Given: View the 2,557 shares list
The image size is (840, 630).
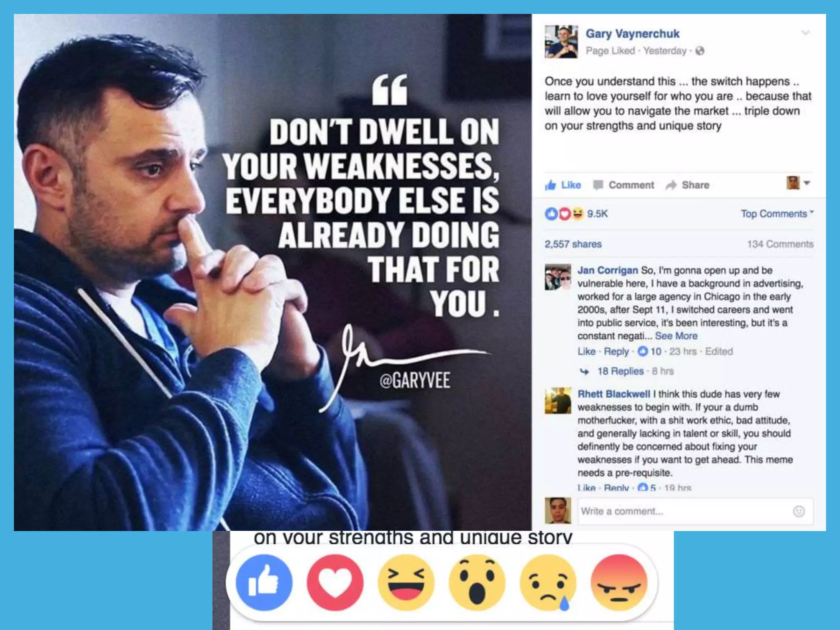Looking at the screenshot, I should pos(573,244).
